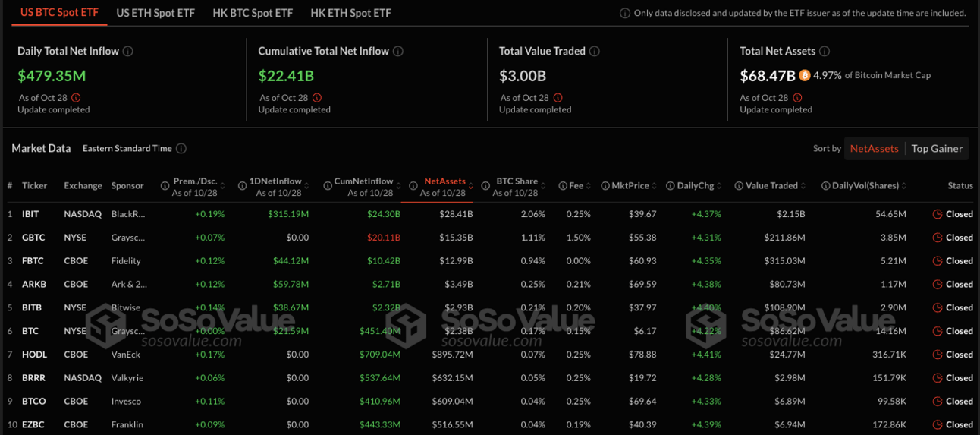Click info icon beside DailyVol(Shares) column header
This screenshot has width=980, height=435.
coord(826,186)
